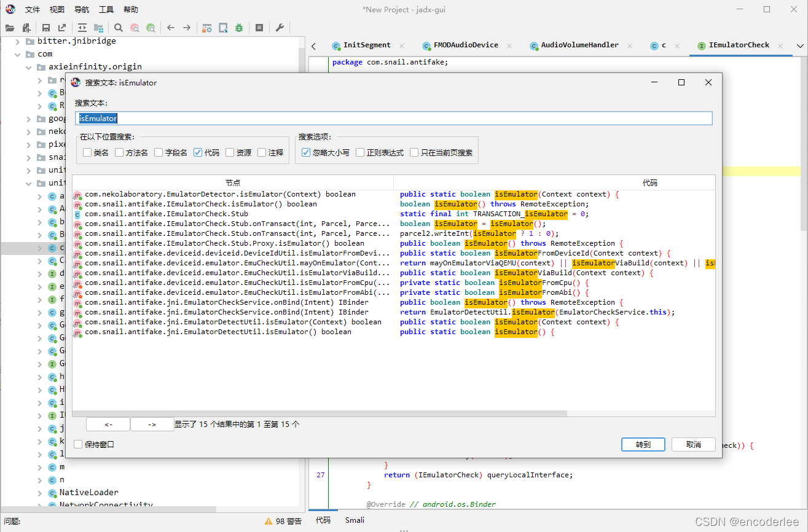Enable the 类名 search checkbox
Image resolution: width=808 pixels, height=532 pixels.
[x=87, y=152]
